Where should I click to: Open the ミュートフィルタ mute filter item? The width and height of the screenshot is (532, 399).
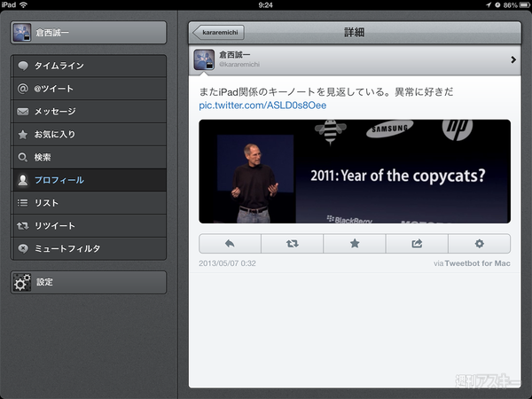click(x=89, y=248)
